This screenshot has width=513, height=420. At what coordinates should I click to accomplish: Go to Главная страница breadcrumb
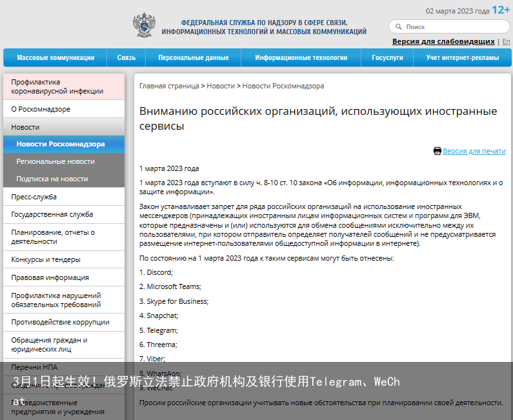click(169, 86)
